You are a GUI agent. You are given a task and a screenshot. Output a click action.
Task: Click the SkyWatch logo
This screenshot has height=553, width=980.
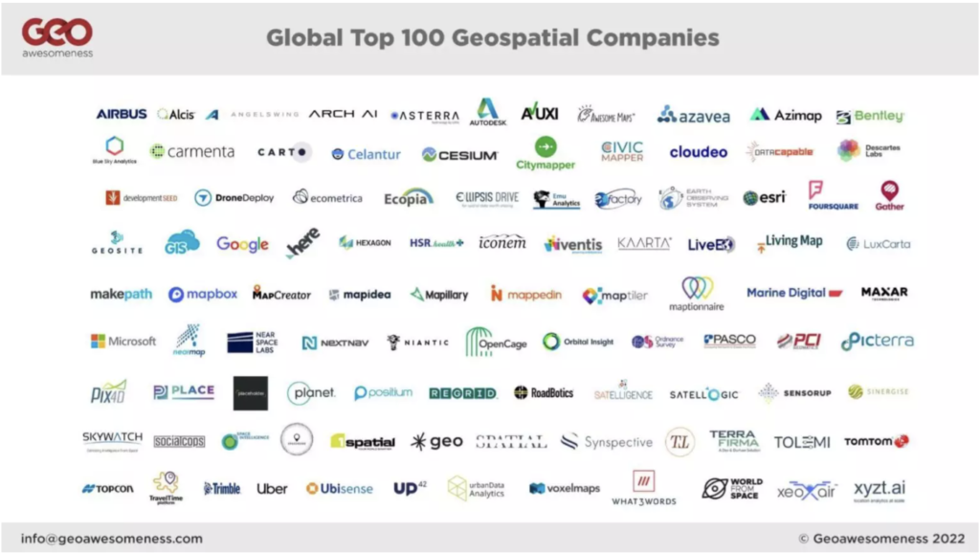click(113, 440)
